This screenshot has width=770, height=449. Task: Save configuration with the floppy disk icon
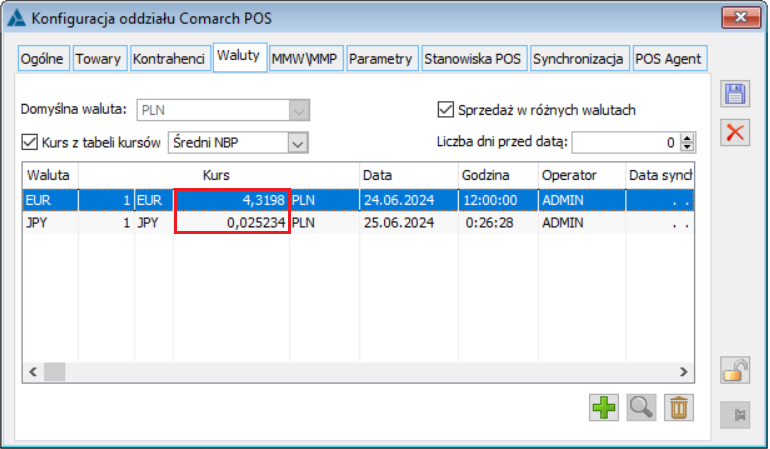coord(735,93)
